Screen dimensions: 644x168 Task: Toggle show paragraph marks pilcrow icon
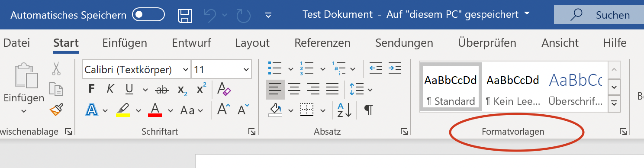click(x=368, y=110)
